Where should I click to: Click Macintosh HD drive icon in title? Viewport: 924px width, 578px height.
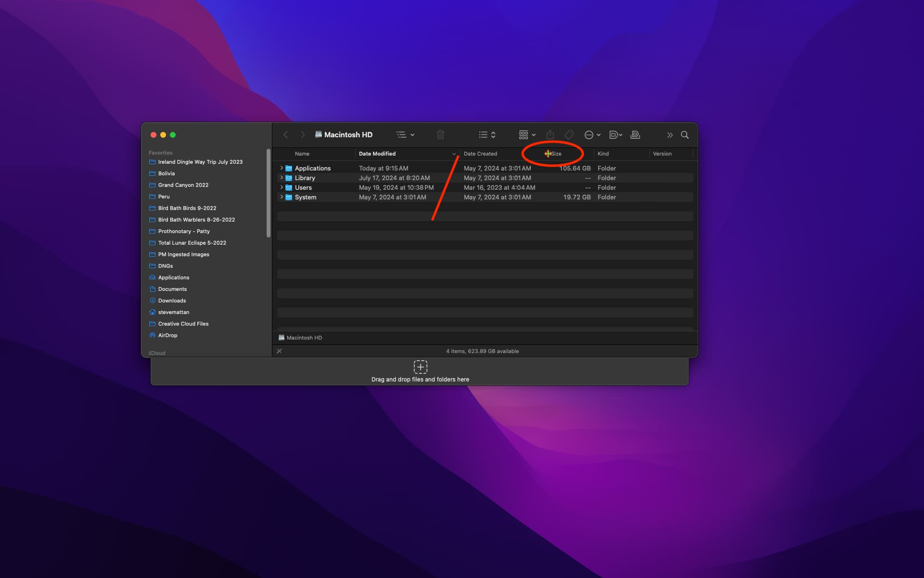(318, 134)
